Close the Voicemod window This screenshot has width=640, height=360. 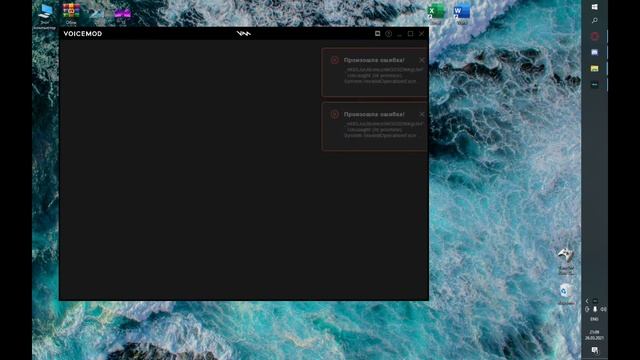point(422,33)
